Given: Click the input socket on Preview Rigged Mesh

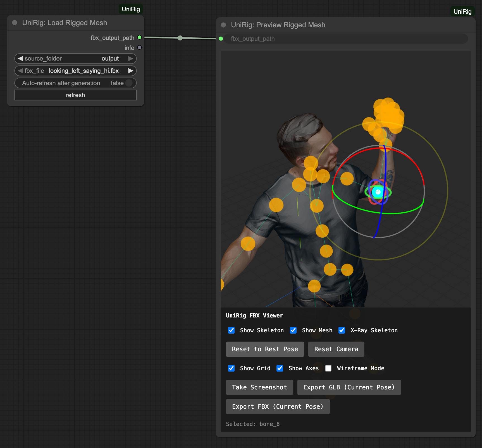Looking at the screenshot, I should (x=221, y=39).
